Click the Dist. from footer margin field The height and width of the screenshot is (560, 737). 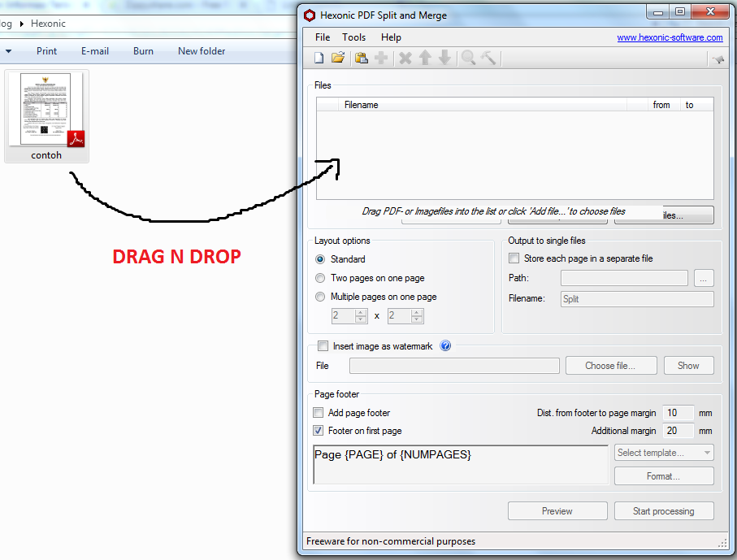[678, 413]
